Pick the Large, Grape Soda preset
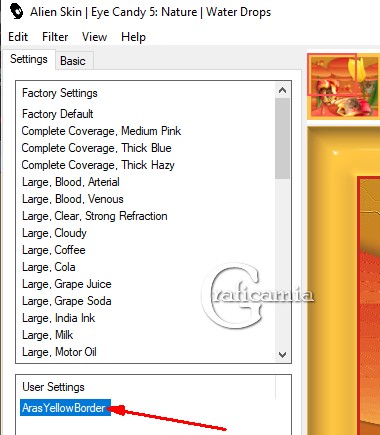 (x=67, y=301)
